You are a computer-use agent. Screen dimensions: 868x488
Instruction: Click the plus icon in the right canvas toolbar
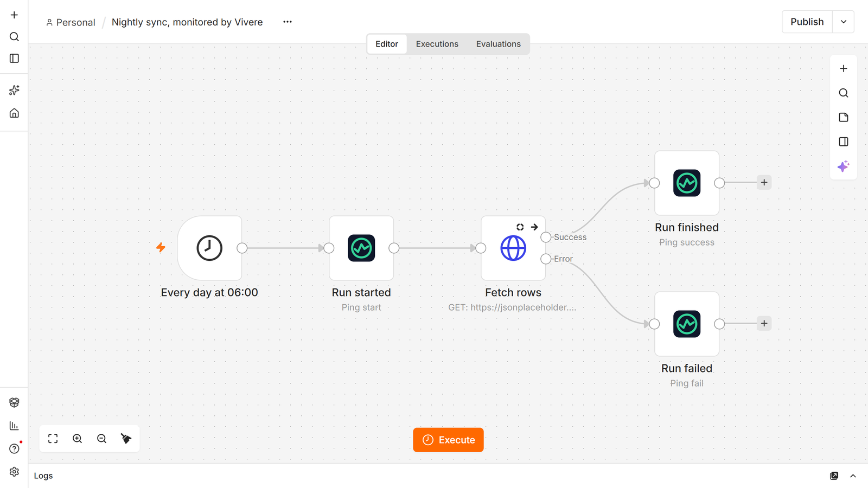click(x=844, y=68)
